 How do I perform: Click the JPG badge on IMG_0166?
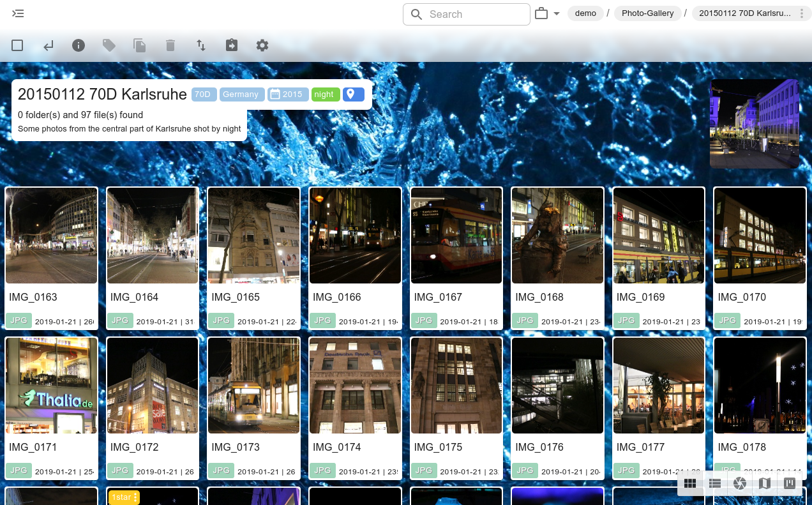(323, 320)
